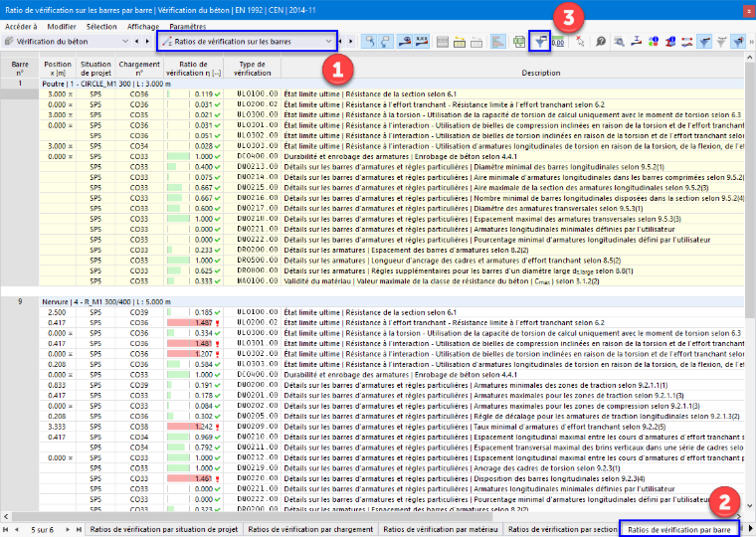This screenshot has height=537, width=756.
Task: Click vertical scrollbar up arrow
Action: point(750,59)
